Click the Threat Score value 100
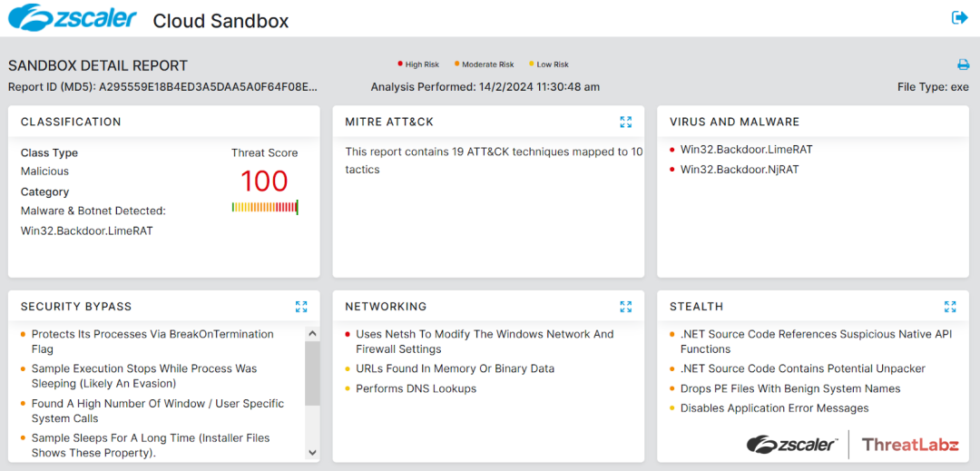This screenshot has height=471, width=980. coord(264,182)
